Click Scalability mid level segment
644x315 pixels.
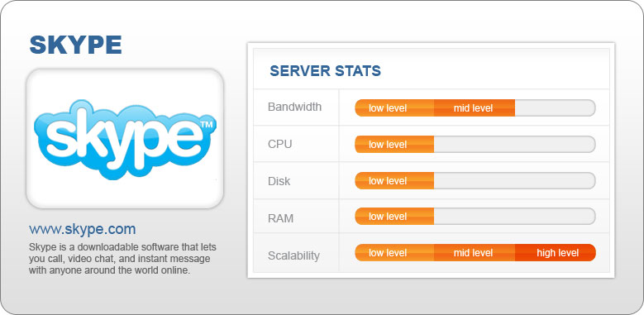(475, 252)
